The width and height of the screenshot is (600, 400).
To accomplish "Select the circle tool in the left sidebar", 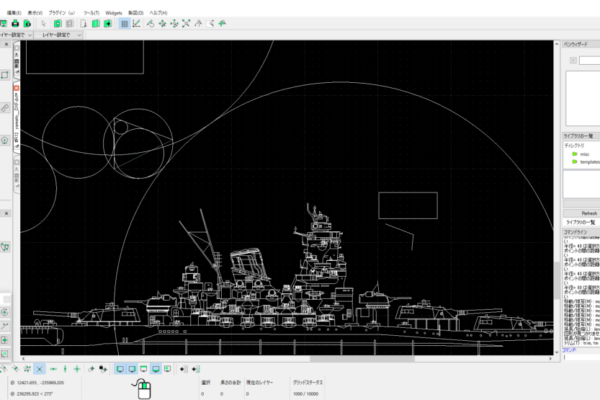I will (x=5, y=140).
